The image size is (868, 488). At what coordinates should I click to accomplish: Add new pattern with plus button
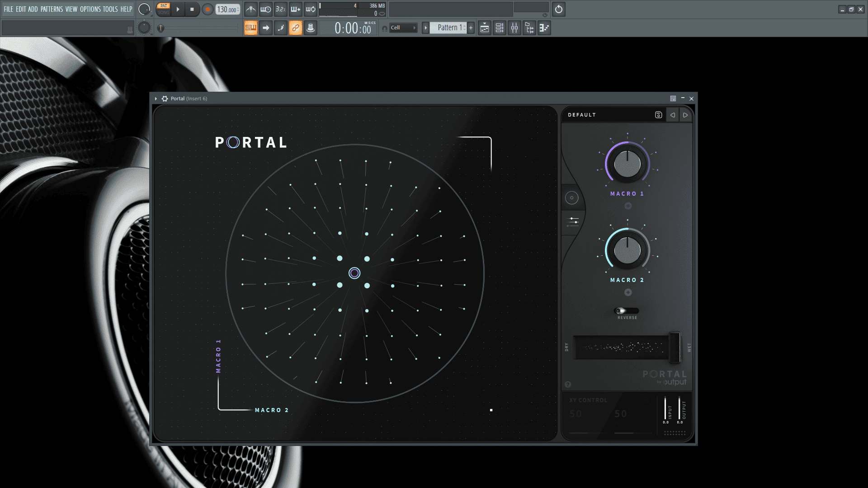471,28
